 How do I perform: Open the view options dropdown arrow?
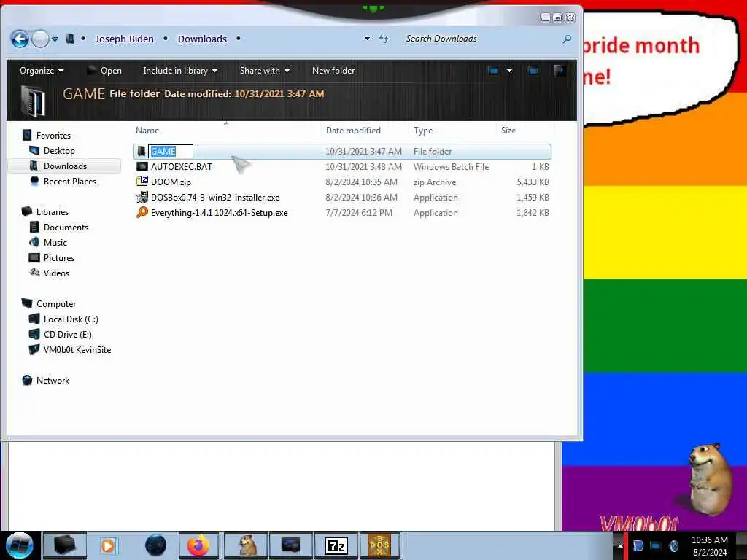(509, 71)
